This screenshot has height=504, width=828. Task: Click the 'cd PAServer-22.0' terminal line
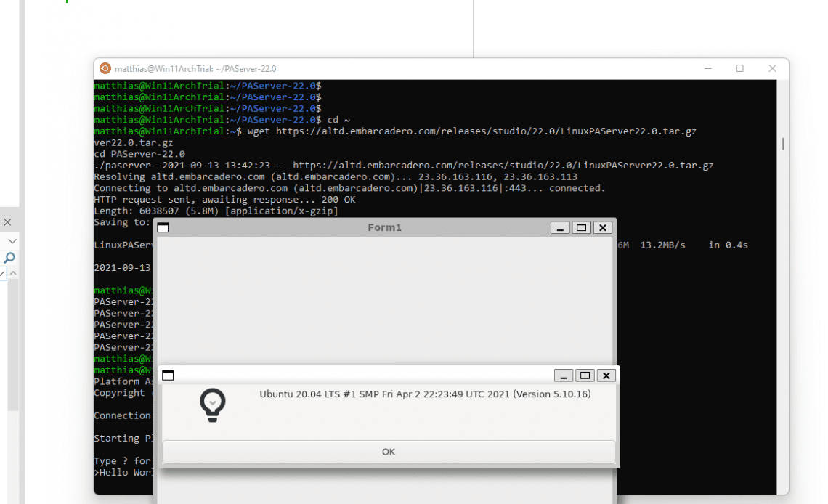[139, 154]
